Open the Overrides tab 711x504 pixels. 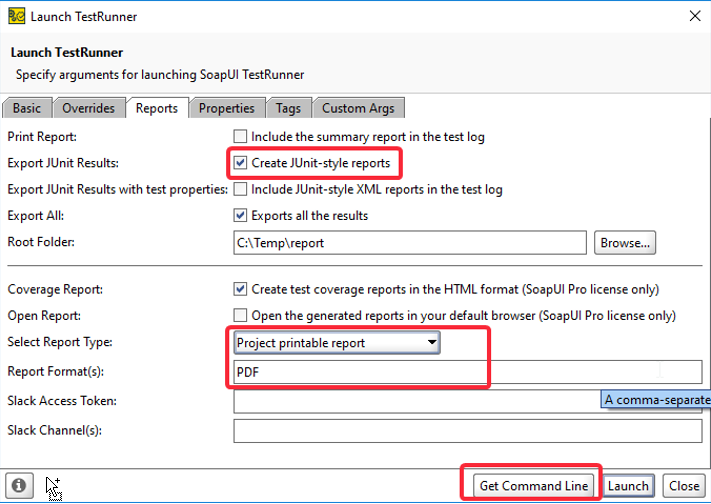click(89, 108)
